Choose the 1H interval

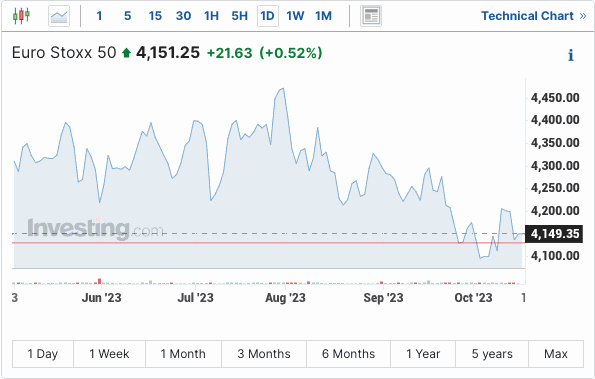point(211,16)
